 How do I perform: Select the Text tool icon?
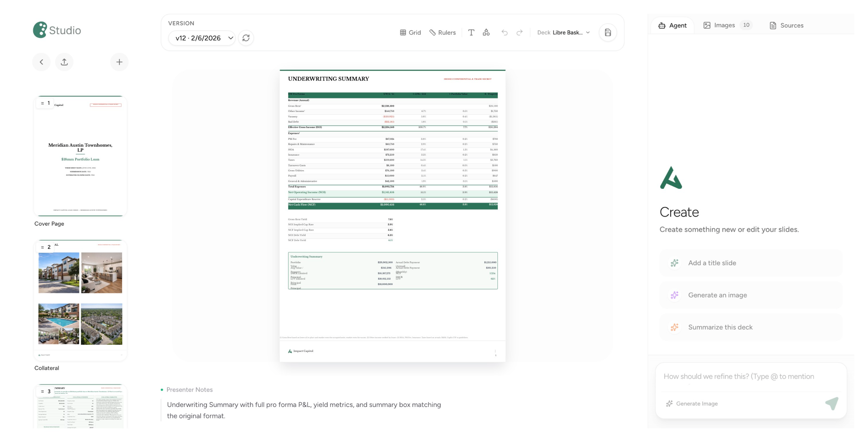pyautogui.click(x=471, y=33)
